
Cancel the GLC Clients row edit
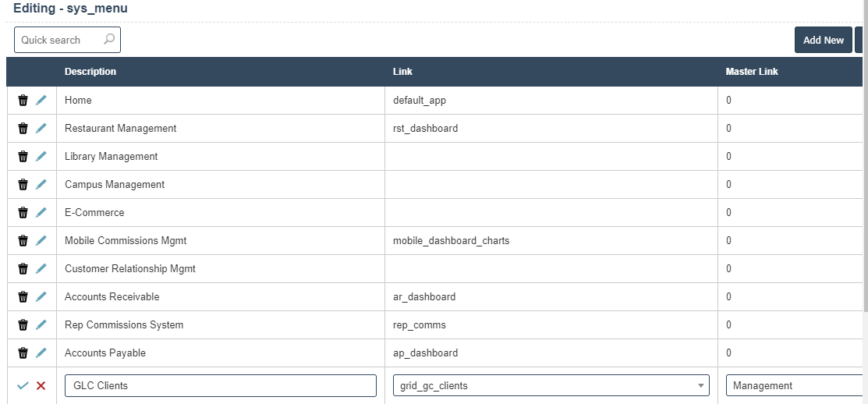point(41,386)
